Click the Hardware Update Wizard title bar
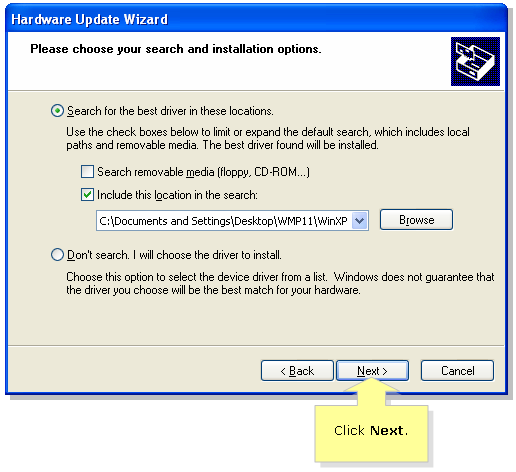516x472 pixels. coord(256,19)
